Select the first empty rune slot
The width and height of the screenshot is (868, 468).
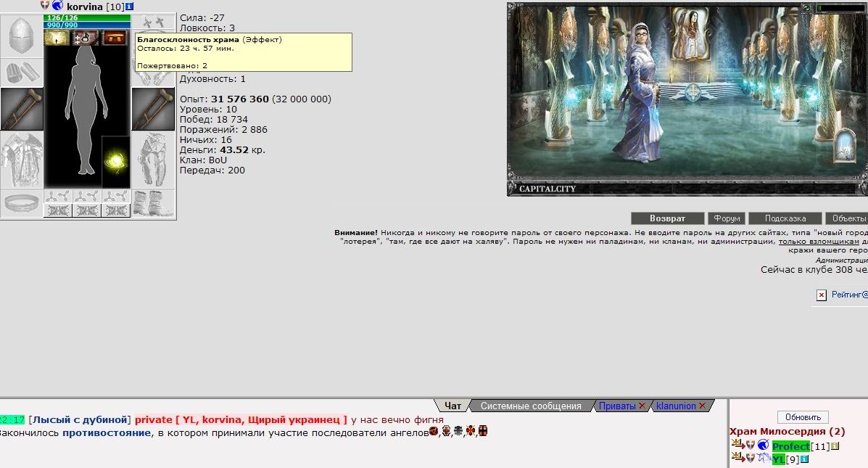click(x=58, y=210)
